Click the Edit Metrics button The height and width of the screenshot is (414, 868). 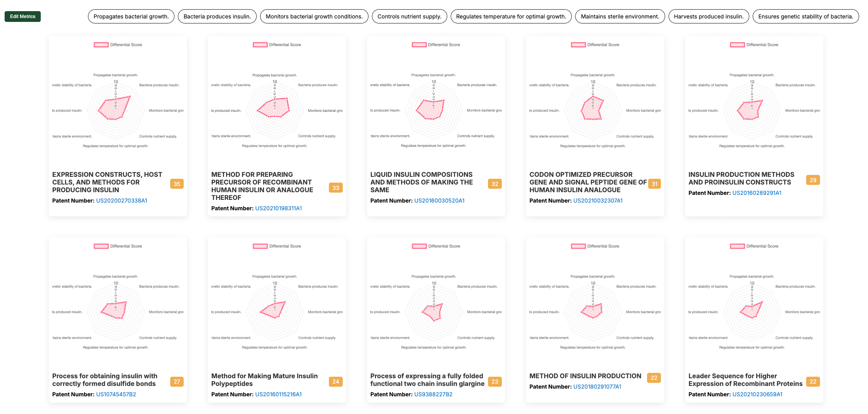23,17
